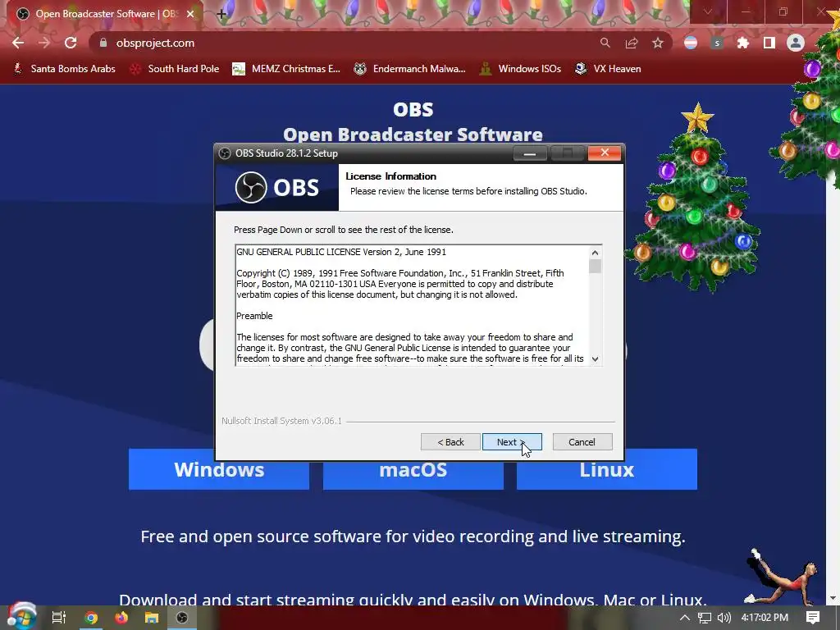
Task: Close the Open Broadcaster Software tab
Action: [x=190, y=14]
